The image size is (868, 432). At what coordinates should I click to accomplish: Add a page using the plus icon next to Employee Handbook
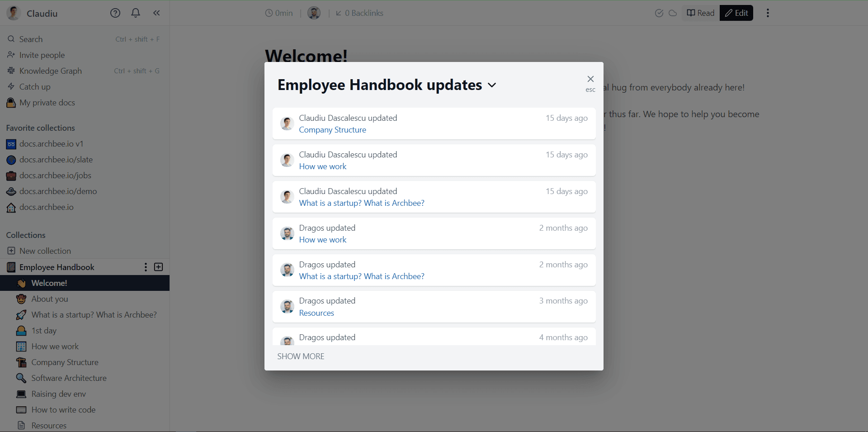coord(159,267)
